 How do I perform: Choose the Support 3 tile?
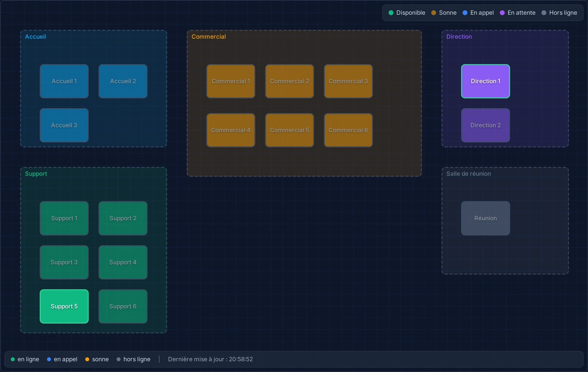tap(64, 262)
